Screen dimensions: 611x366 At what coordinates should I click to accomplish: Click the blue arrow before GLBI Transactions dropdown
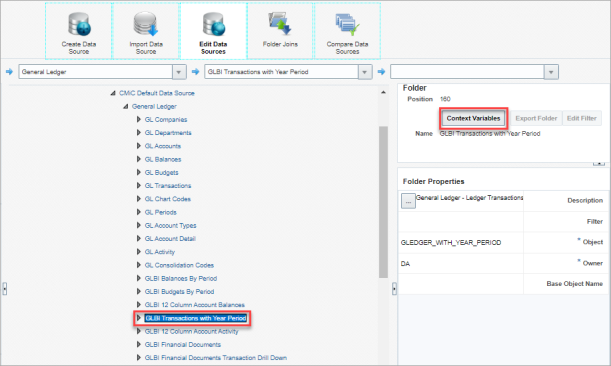pyautogui.click(x=196, y=72)
